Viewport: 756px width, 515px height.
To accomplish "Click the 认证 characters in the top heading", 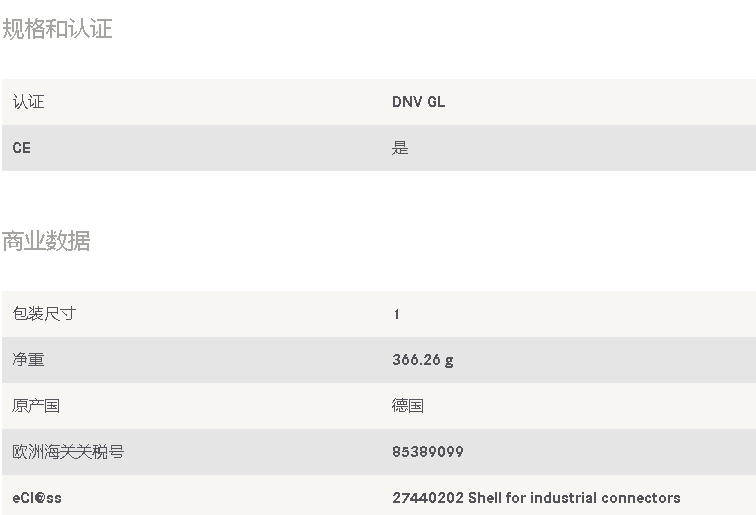I will [90, 28].
